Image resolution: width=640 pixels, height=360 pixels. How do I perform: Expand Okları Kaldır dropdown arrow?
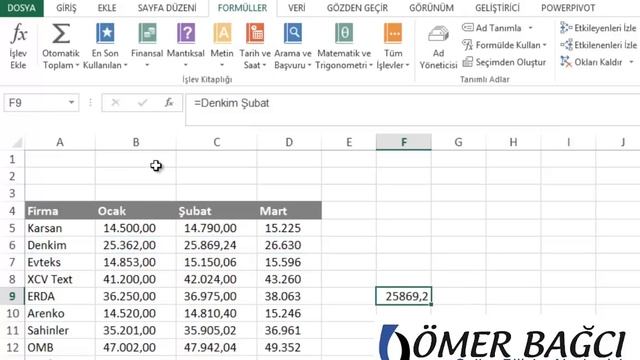[631, 62]
